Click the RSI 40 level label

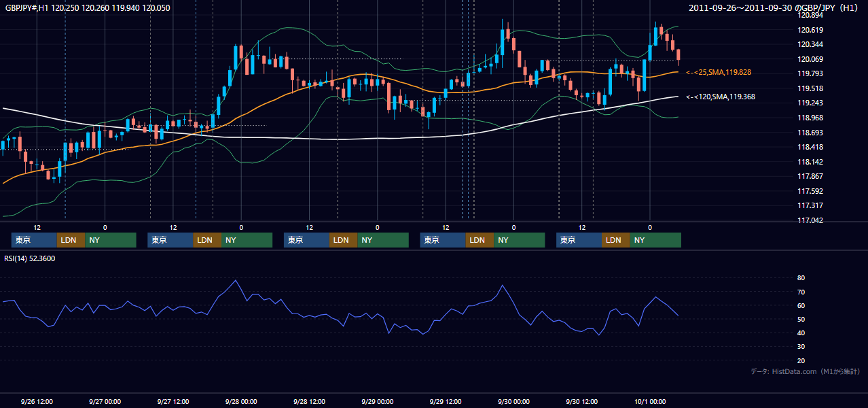click(801, 333)
